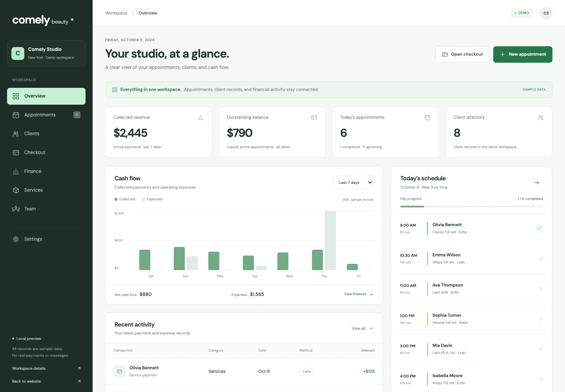Click the Appointments count badge 6
The image size is (565, 392).
click(x=77, y=115)
